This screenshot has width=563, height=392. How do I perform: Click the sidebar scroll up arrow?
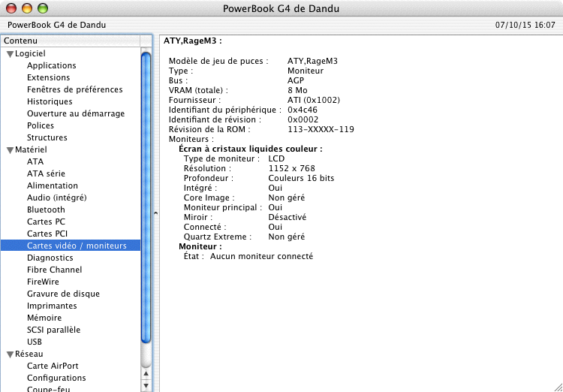pos(146,374)
